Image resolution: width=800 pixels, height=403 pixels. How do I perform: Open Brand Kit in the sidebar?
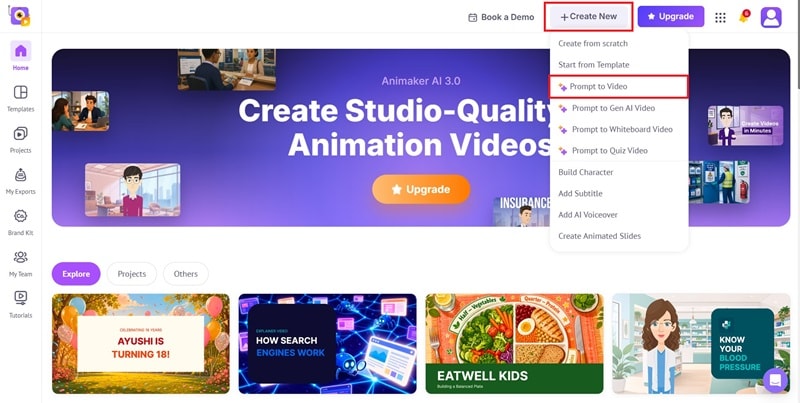point(20,222)
